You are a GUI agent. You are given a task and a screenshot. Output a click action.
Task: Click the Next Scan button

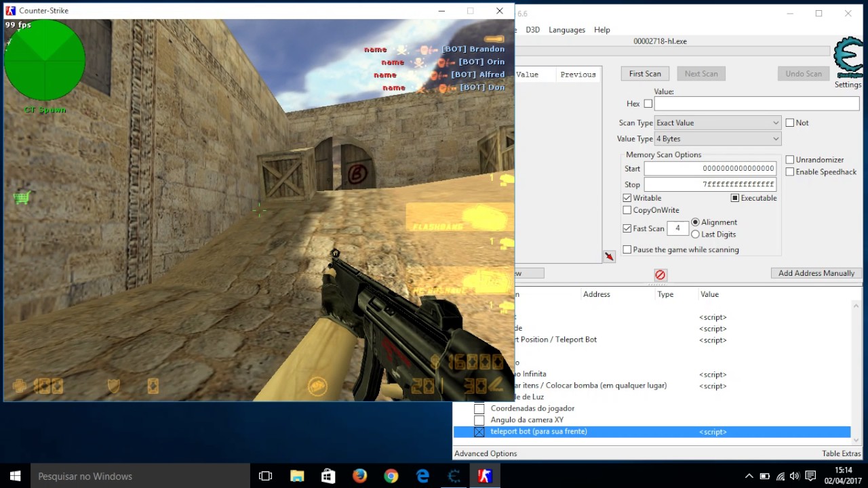pyautogui.click(x=701, y=74)
